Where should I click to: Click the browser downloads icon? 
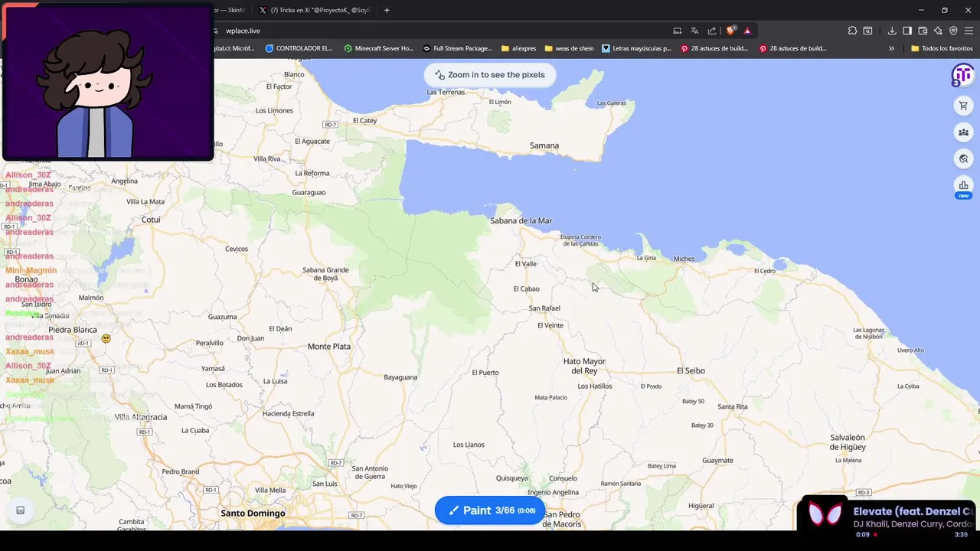[892, 31]
